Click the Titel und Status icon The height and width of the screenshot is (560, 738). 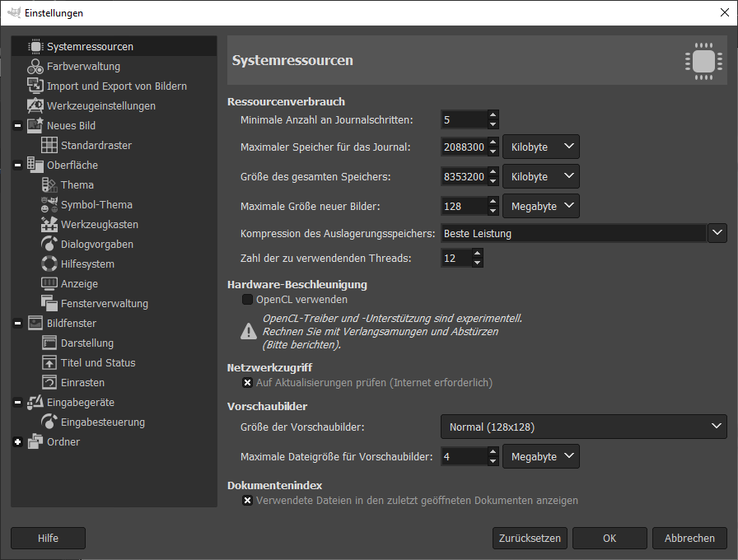coord(49,363)
